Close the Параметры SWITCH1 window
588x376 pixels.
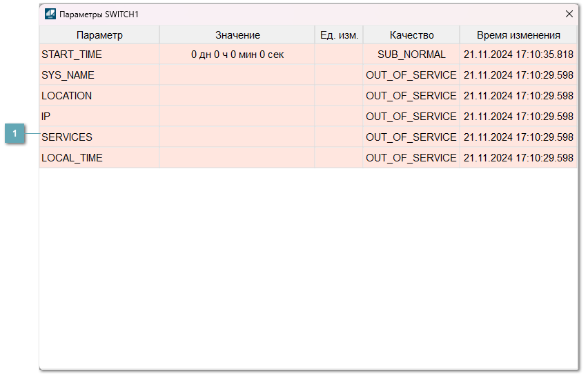569,14
